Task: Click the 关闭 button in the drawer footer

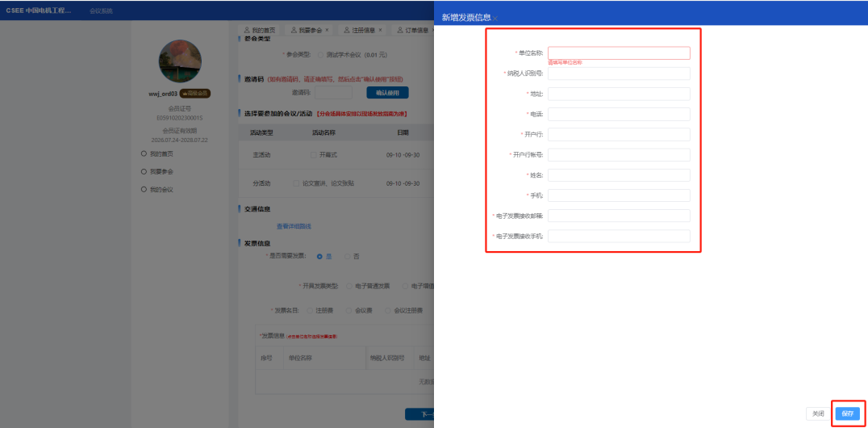Action: click(818, 413)
